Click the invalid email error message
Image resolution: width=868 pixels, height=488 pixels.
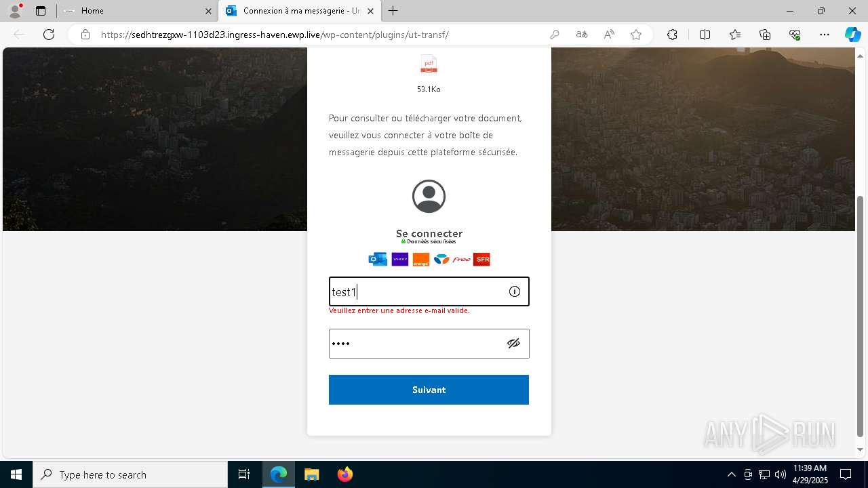[399, 310]
